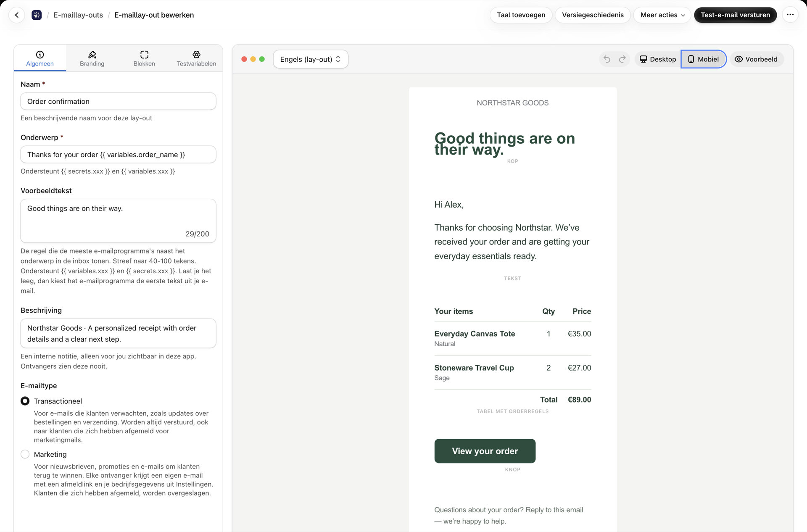Select the Transactioneel email type
Viewport: 807px width, 532px height.
click(x=25, y=401)
